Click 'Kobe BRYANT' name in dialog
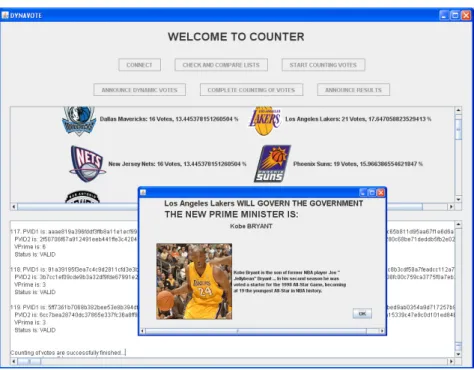The width and height of the screenshot is (474, 370). (251, 226)
